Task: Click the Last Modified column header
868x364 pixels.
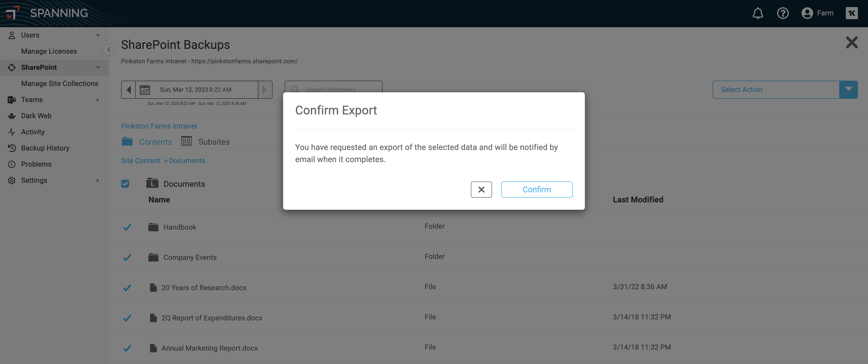Action: pyautogui.click(x=638, y=200)
